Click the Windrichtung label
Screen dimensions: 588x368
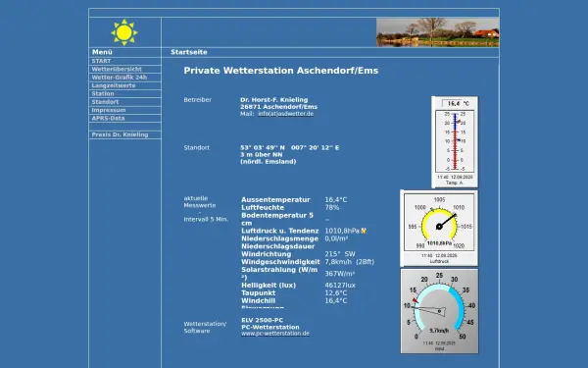[x=267, y=254]
